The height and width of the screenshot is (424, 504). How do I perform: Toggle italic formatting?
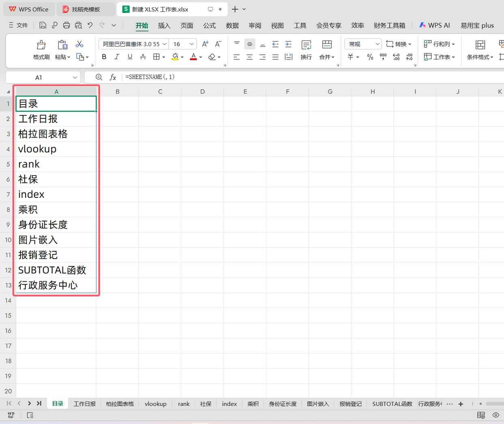click(x=117, y=57)
